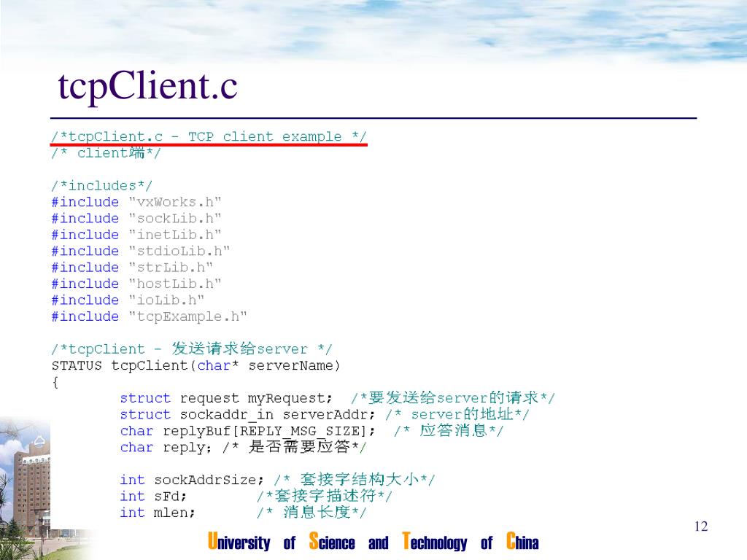Click the declaration 'int sFd;'

tap(153, 496)
